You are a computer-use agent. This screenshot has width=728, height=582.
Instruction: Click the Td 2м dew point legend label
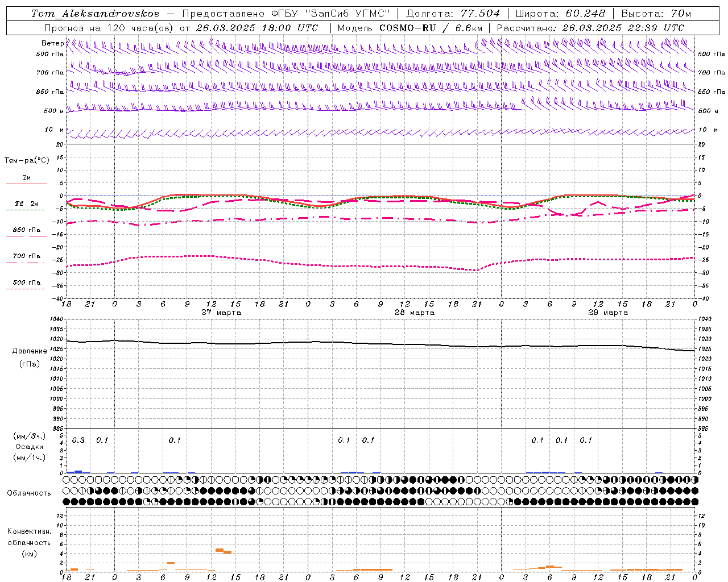pyautogui.click(x=26, y=203)
